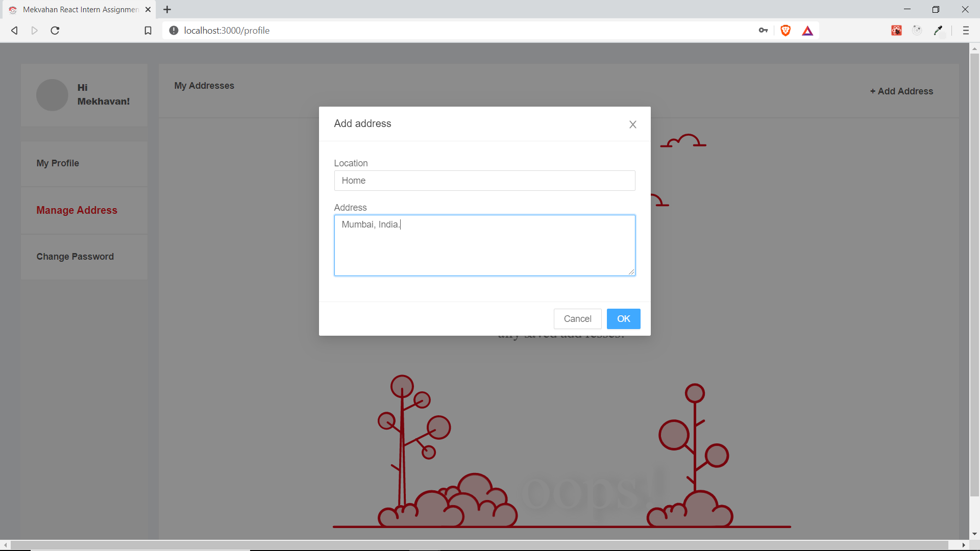Open the red extension icon in toolbar
980x551 pixels.
pyautogui.click(x=896, y=31)
